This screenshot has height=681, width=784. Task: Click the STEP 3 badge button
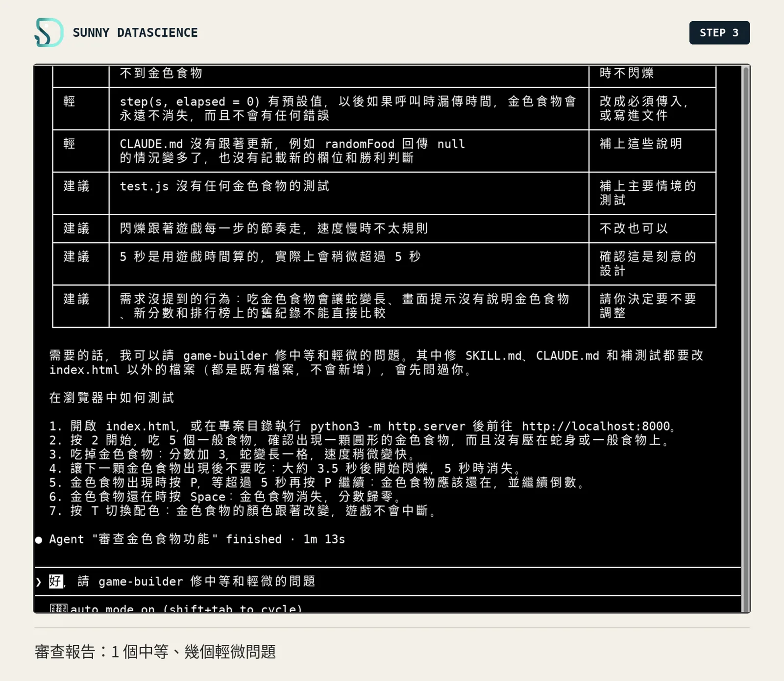719,33
